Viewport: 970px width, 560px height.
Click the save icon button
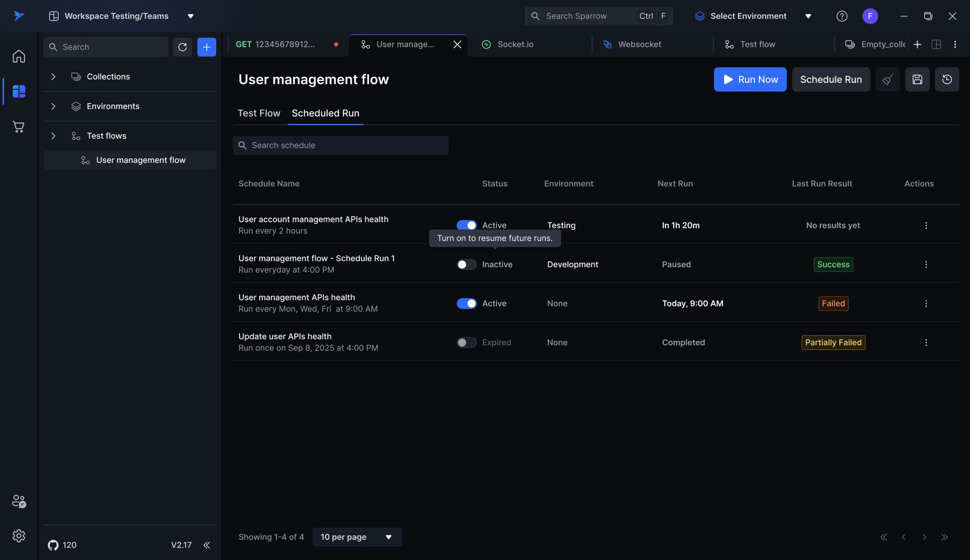917,79
